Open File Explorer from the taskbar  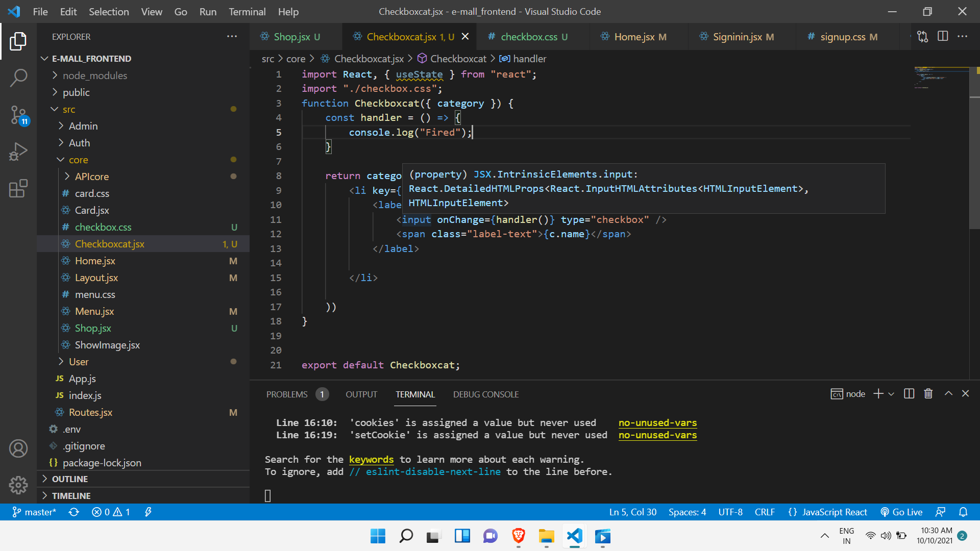click(546, 536)
